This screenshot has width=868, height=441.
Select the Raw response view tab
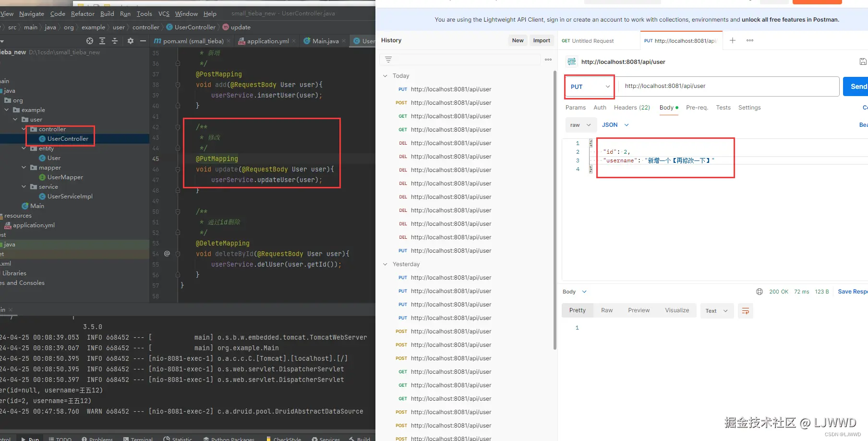coord(607,310)
